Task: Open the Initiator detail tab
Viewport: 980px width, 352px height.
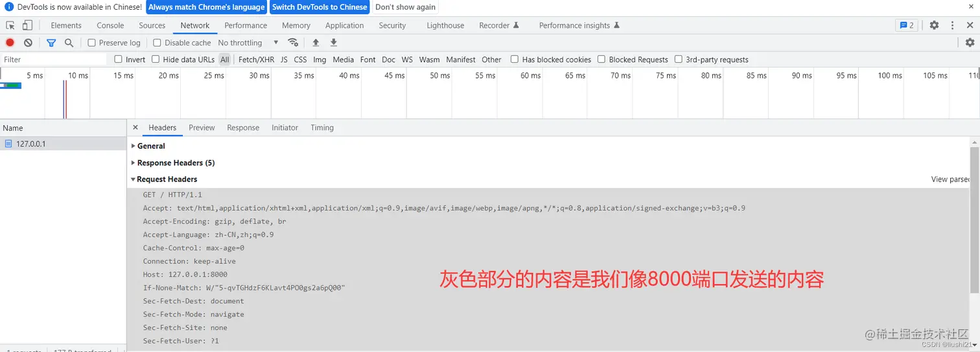Action: click(x=285, y=128)
